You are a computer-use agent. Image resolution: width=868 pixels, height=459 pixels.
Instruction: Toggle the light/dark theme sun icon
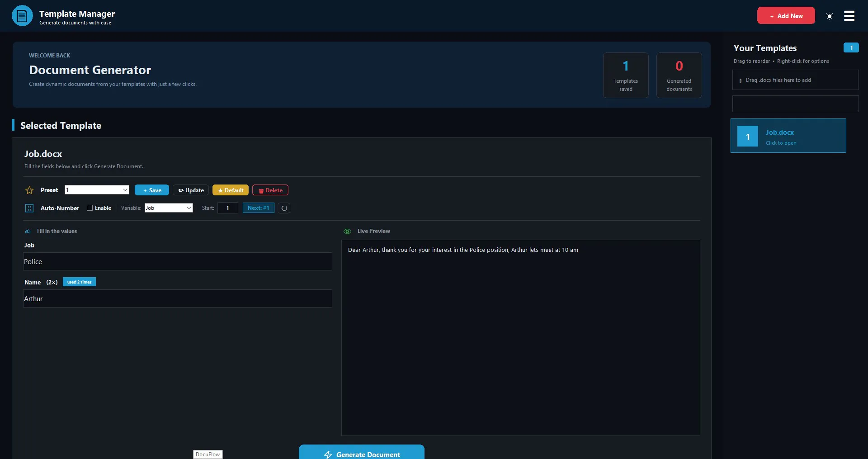[x=829, y=16]
